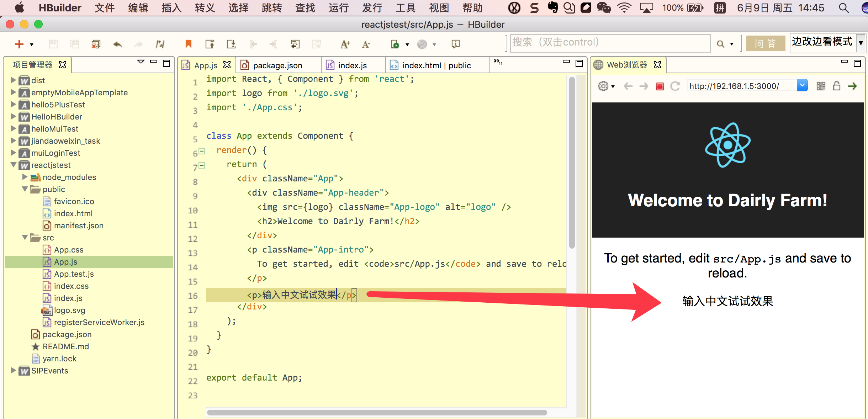Image resolution: width=868 pixels, height=419 pixels.
Task: Collapse the render() code fold marker
Action: (202, 151)
